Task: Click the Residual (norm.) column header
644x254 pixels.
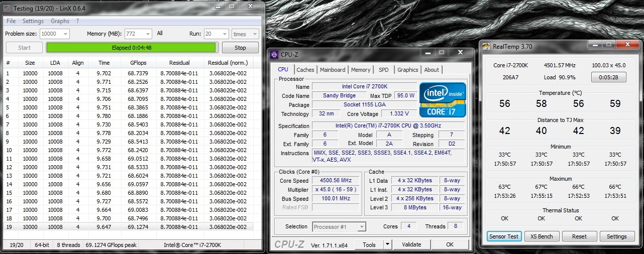Action: pos(228,63)
